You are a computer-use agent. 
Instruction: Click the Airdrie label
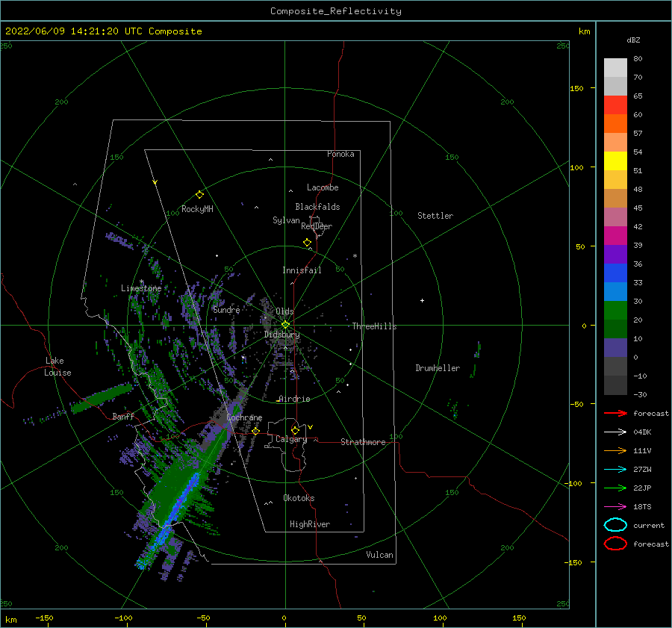[294, 399]
